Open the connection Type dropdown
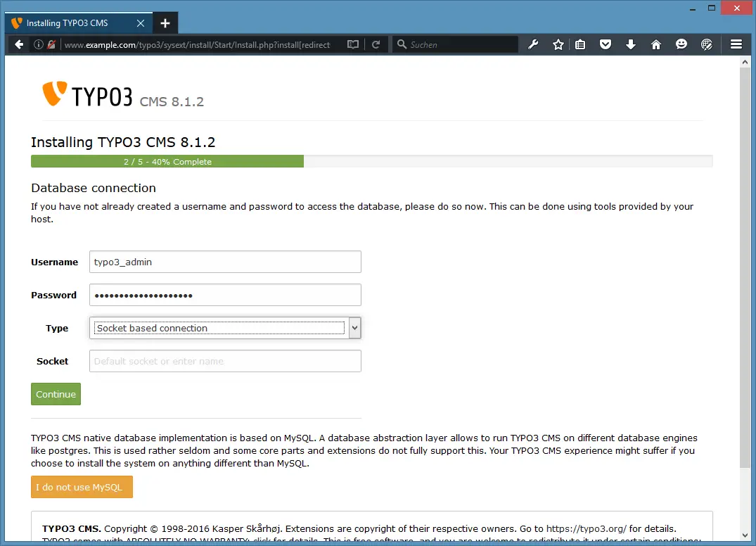The image size is (756, 546). pyautogui.click(x=225, y=328)
